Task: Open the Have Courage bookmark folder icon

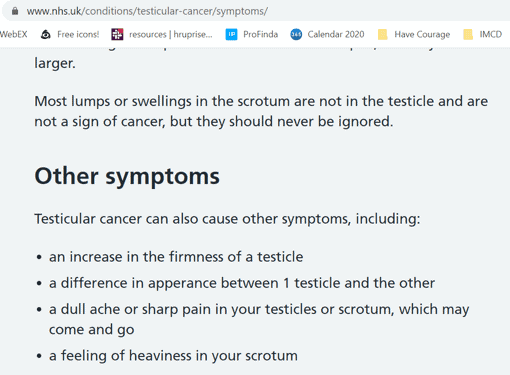Action: point(383,34)
